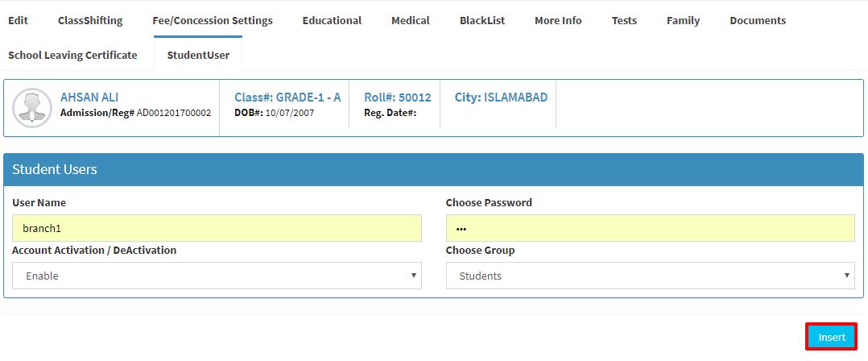Switch to the ClassShifting tab
The height and width of the screenshot is (361, 868).
(x=90, y=20)
